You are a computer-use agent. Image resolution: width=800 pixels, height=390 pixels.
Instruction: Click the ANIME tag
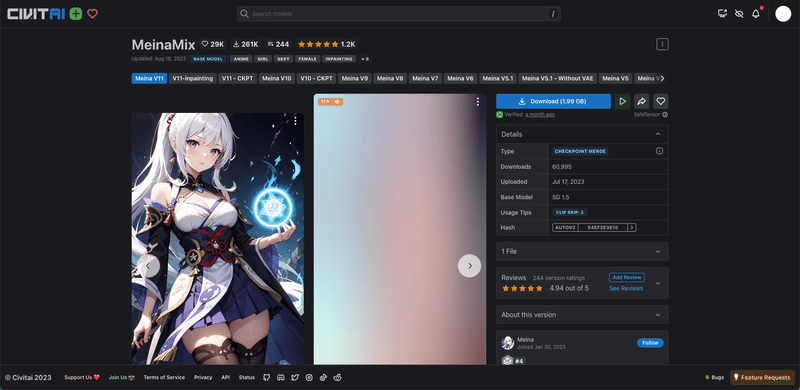[x=241, y=59]
